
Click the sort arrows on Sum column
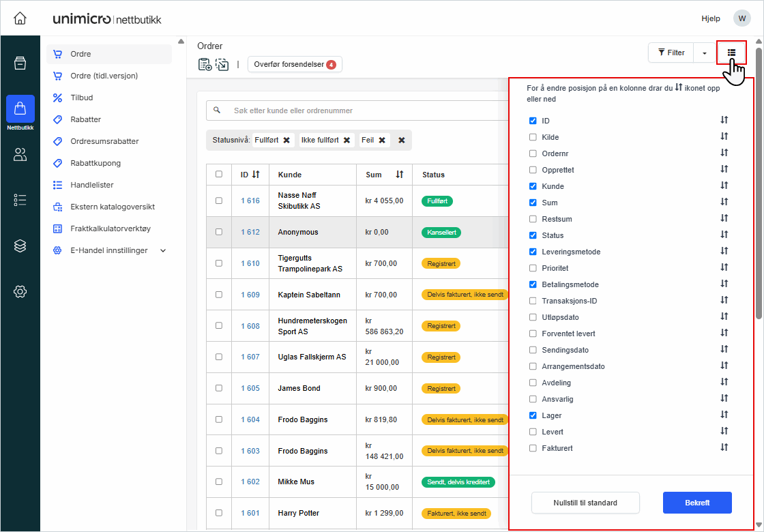pyautogui.click(x=400, y=175)
